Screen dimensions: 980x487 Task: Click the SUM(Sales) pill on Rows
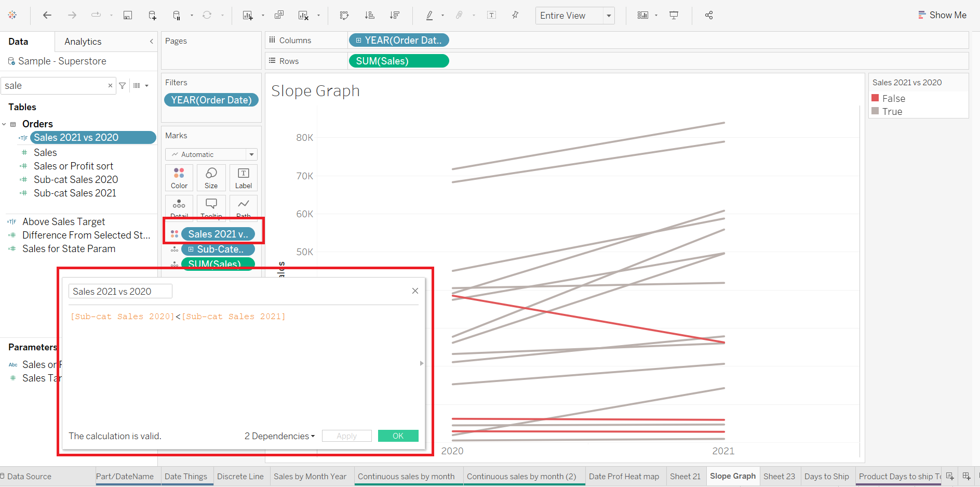click(x=398, y=61)
